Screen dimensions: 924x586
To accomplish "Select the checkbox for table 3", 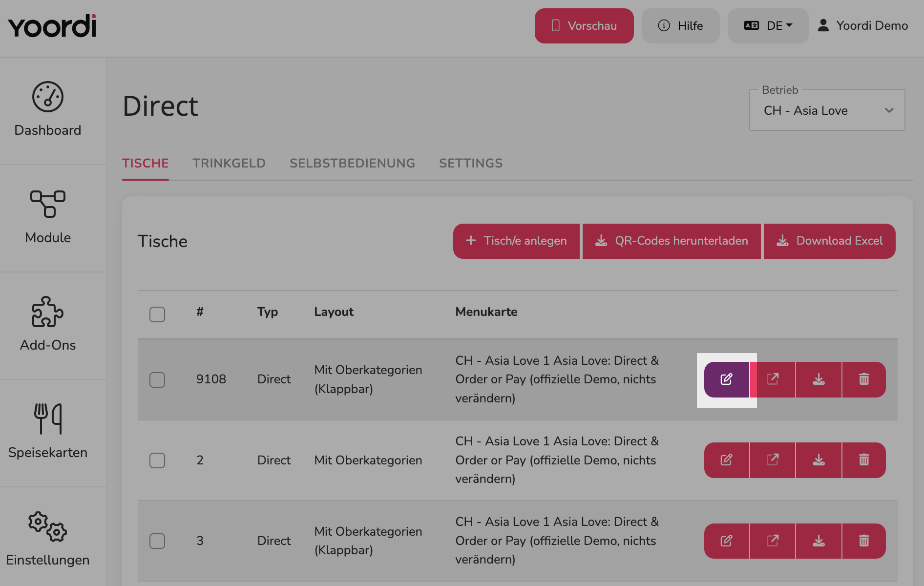I will (157, 541).
